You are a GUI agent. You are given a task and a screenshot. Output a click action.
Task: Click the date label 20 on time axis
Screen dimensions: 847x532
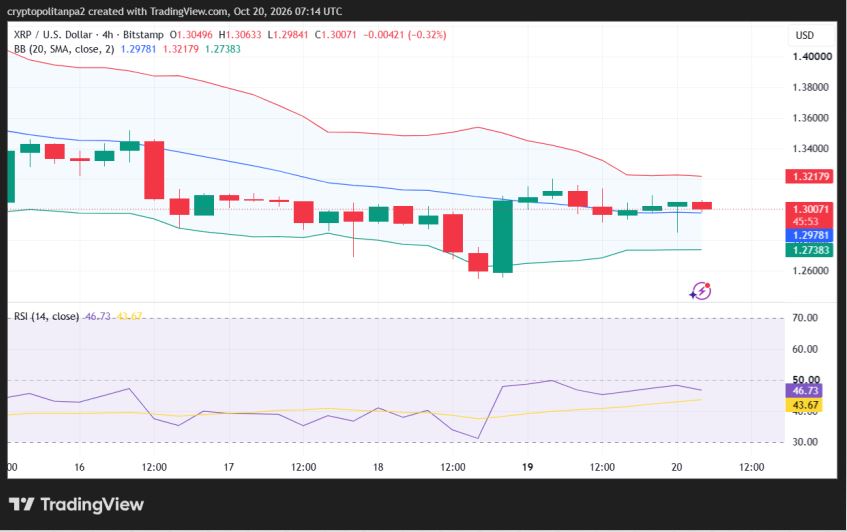[x=677, y=467]
